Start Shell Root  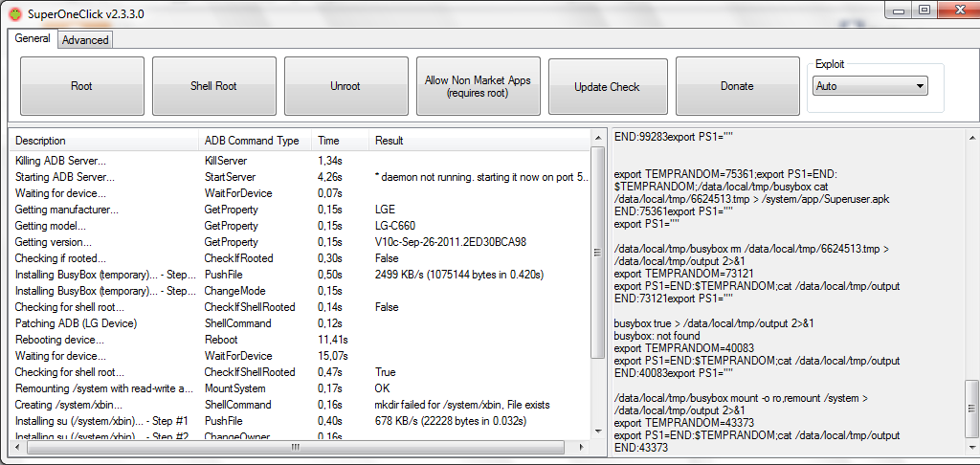point(213,86)
